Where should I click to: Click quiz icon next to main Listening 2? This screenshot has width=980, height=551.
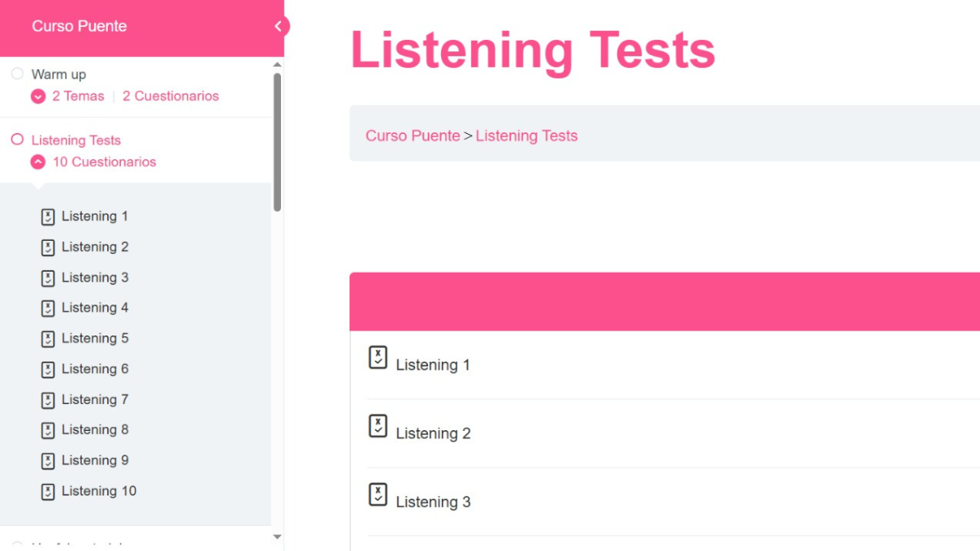[377, 426]
